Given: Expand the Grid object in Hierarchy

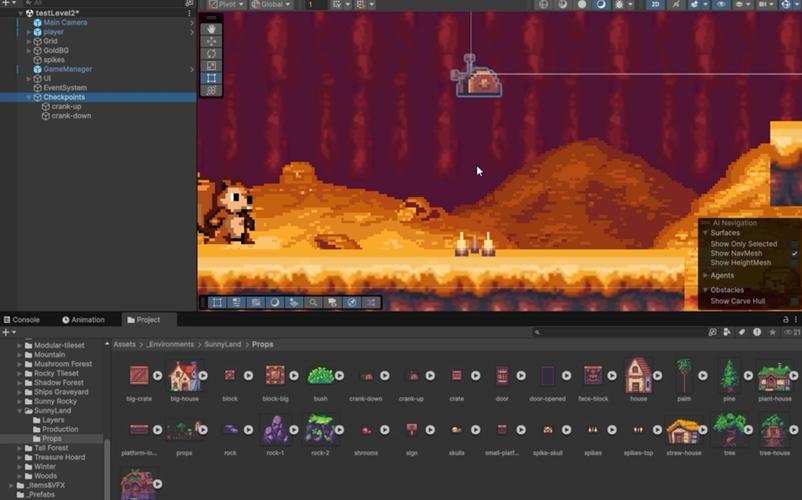Looking at the screenshot, I should [29, 41].
